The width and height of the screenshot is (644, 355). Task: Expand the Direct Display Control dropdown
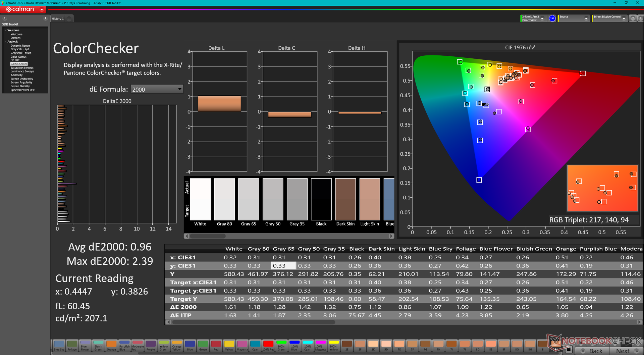click(x=624, y=19)
